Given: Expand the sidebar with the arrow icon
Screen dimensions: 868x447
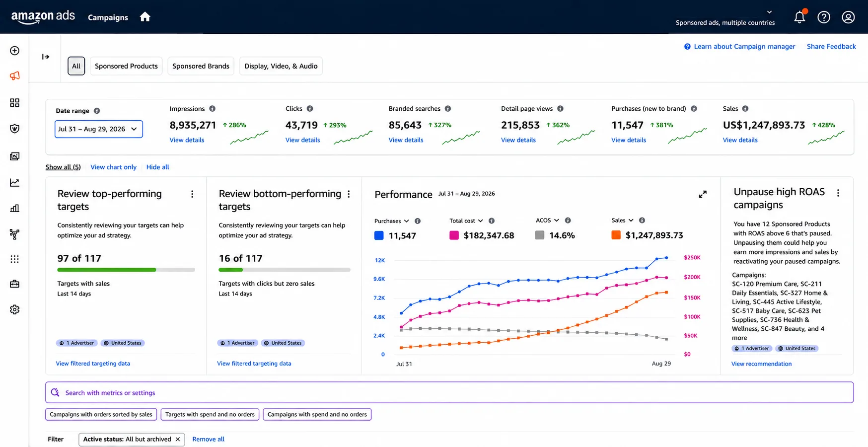Looking at the screenshot, I should coord(46,57).
